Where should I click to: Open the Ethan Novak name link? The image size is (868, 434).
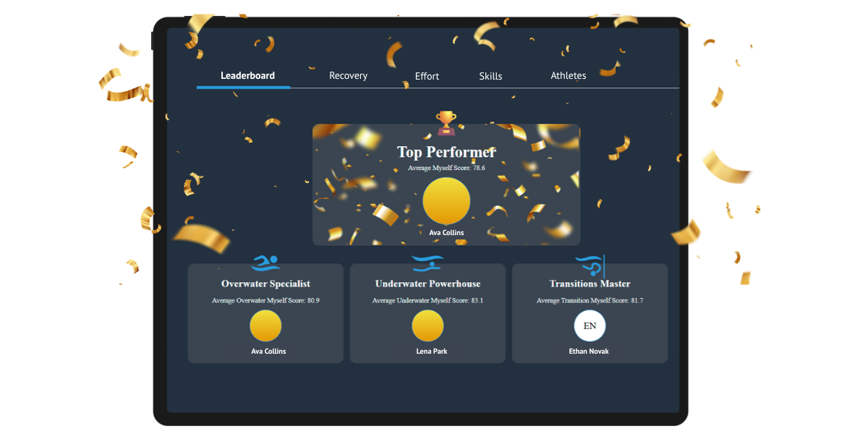click(x=589, y=352)
